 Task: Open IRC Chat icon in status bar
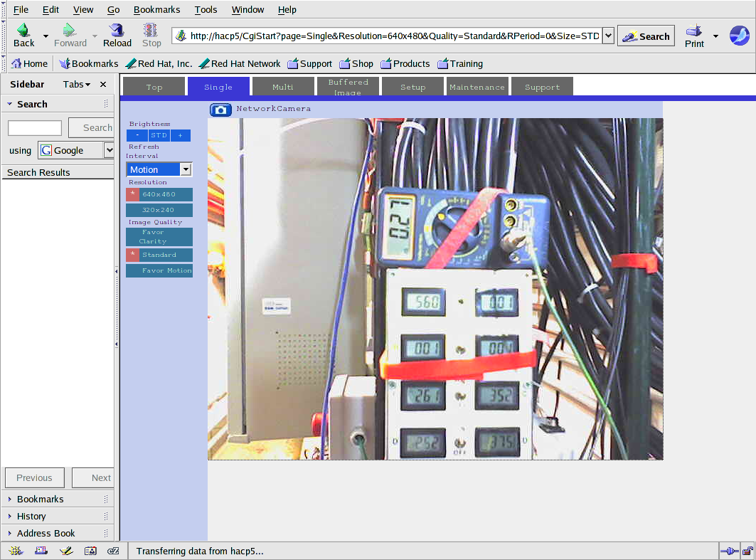(113, 551)
